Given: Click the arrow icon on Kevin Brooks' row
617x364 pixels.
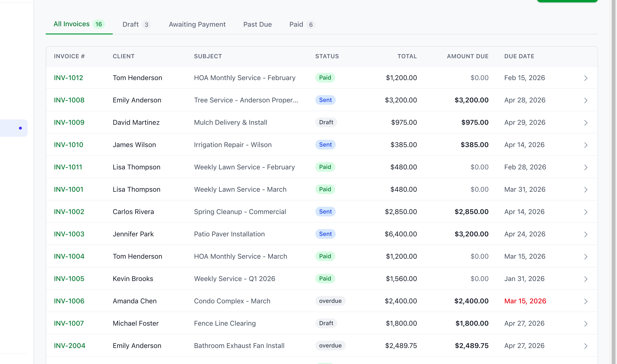Looking at the screenshot, I should (x=586, y=279).
